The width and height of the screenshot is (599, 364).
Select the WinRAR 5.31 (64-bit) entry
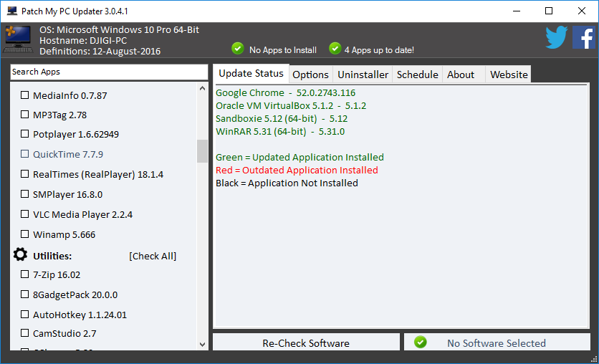pos(280,132)
